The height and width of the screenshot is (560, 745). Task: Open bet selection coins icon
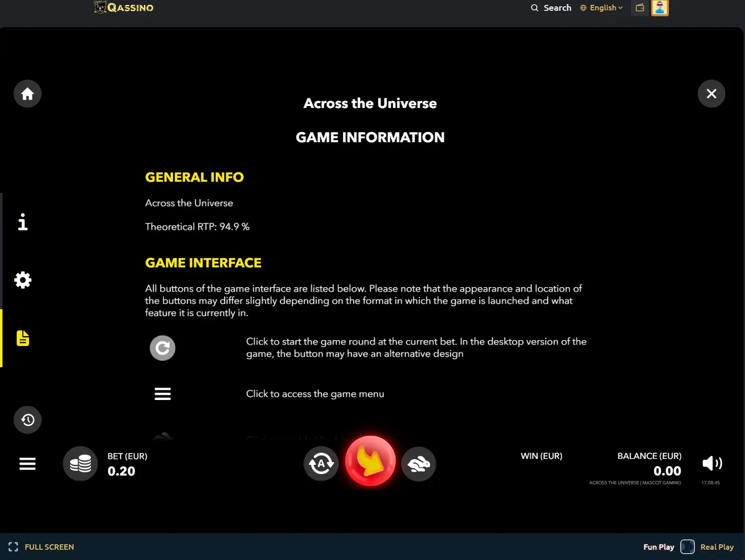pos(81,464)
